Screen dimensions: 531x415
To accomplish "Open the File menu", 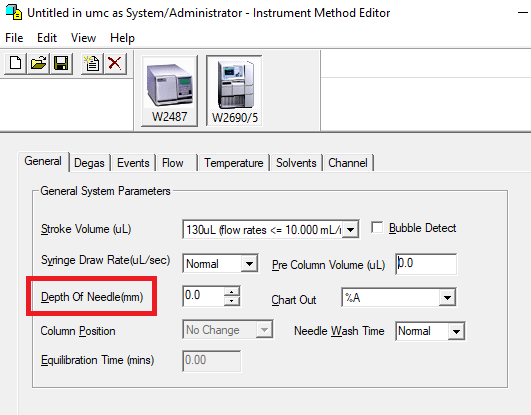I will tap(14, 38).
